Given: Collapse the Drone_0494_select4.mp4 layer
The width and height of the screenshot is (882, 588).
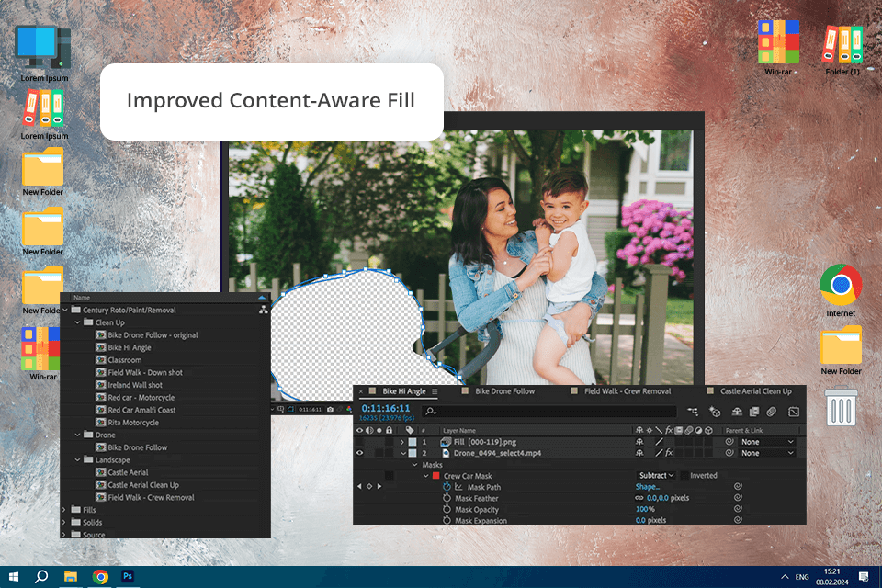Looking at the screenshot, I should pyautogui.click(x=402, y=453).
